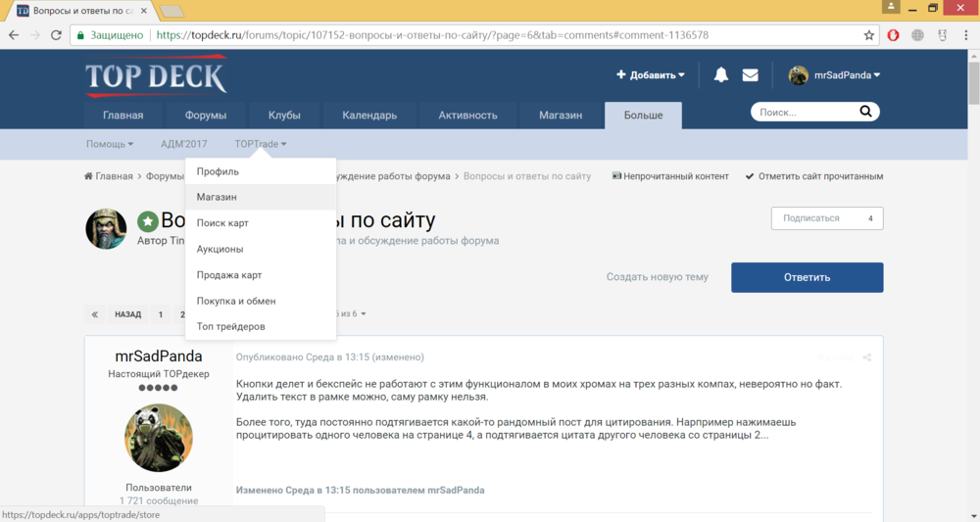Click the share icon on the post

click(867, 357)
